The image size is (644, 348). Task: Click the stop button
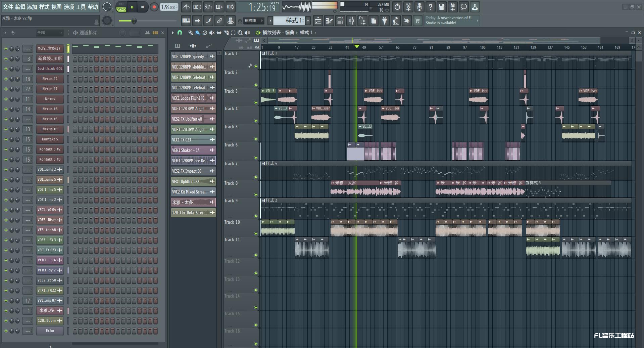click(x=143, y=7)
